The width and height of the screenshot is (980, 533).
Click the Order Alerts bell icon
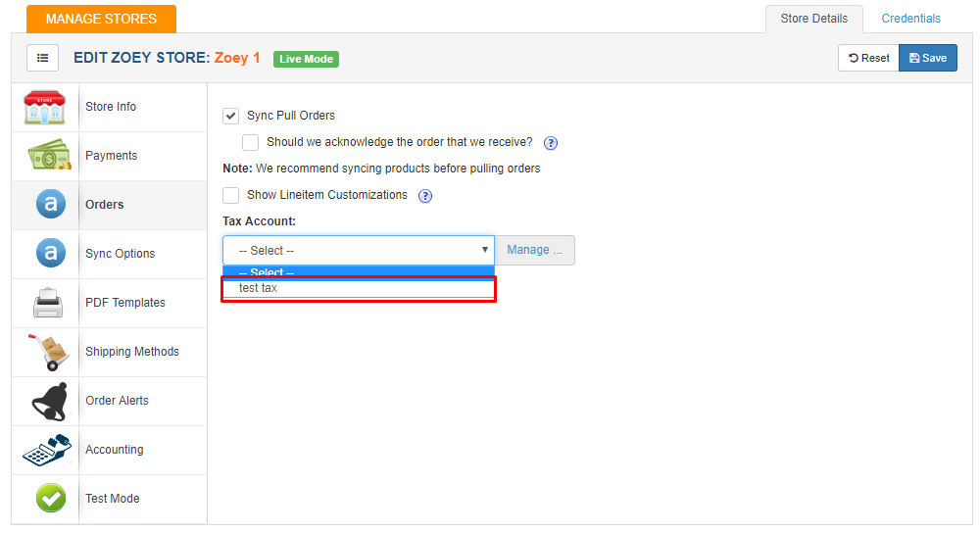click(x=49, y=401)
